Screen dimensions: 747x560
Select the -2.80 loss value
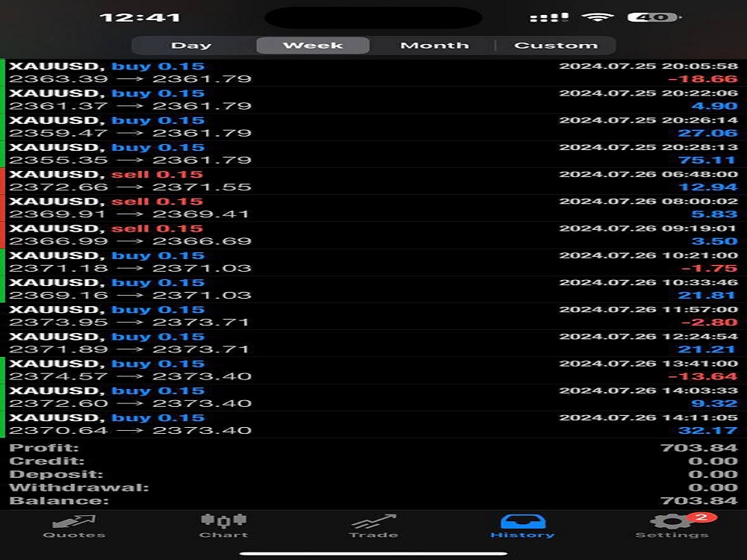pos(710,323)
